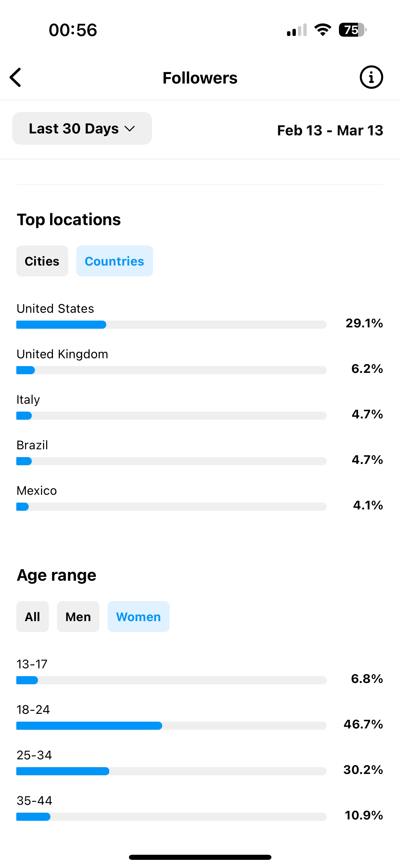Select the Cities filter chip
Image resolution: width=400 pixels, height=868 pixels.
tap(42, 261)
